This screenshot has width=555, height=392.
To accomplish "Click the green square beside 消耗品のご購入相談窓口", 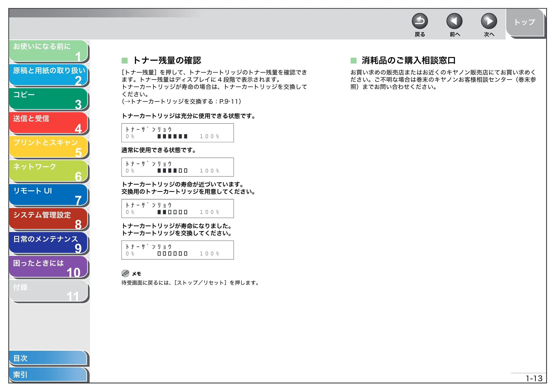I will tap(353, 60).
